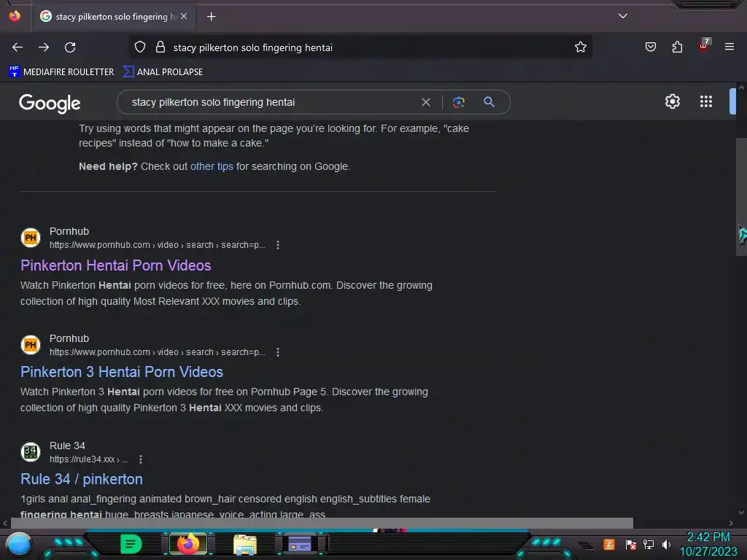Screen dimensions: 747x560
Task: Open the tracking protection shield icon
Action: coord(139,47)
